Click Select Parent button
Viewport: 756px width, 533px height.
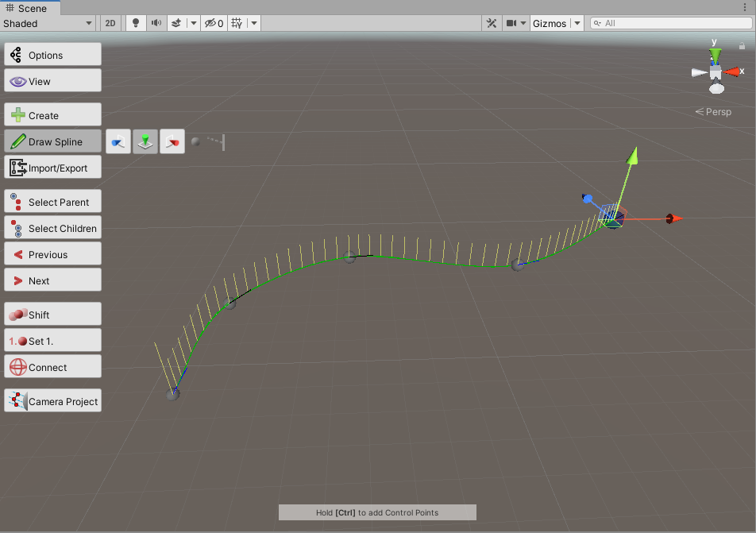pyautogui.click(x=52, y=201)
